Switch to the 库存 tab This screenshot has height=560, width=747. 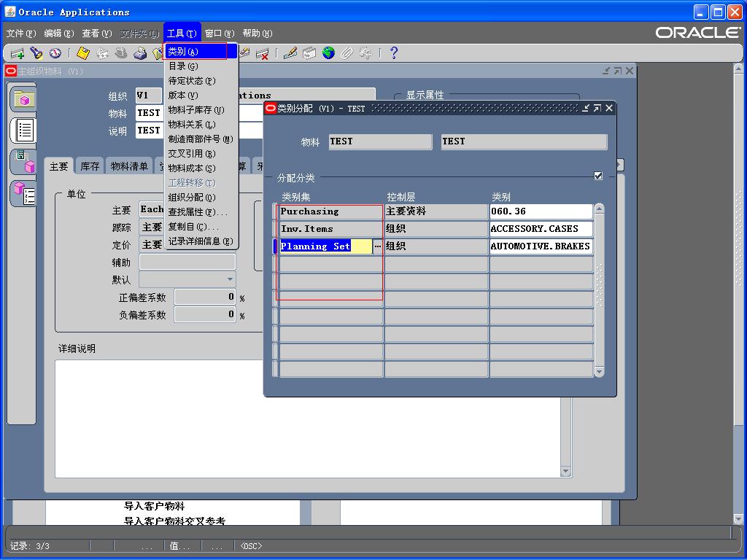pos(90,166)
